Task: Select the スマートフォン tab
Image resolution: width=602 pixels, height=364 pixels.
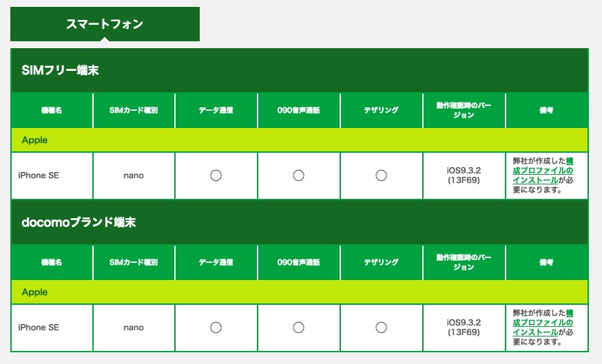Action: pos(105,24)
